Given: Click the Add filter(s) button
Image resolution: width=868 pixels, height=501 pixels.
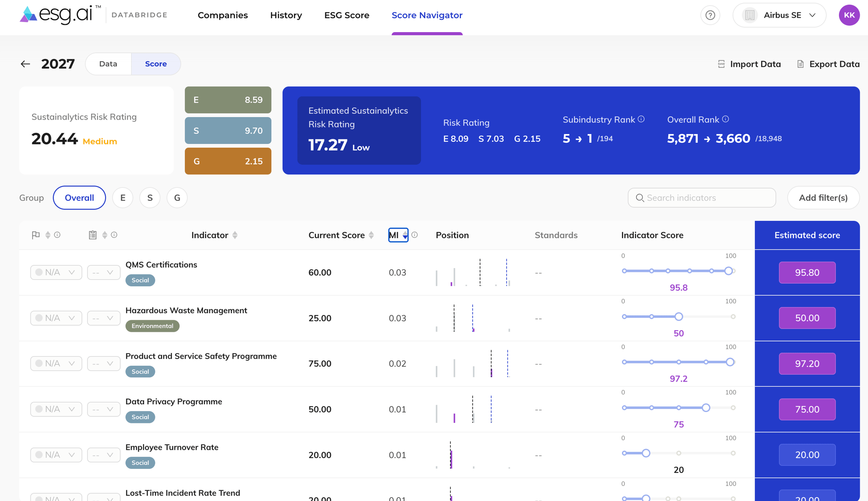Looking at the screenshot, I should point(823,198).
